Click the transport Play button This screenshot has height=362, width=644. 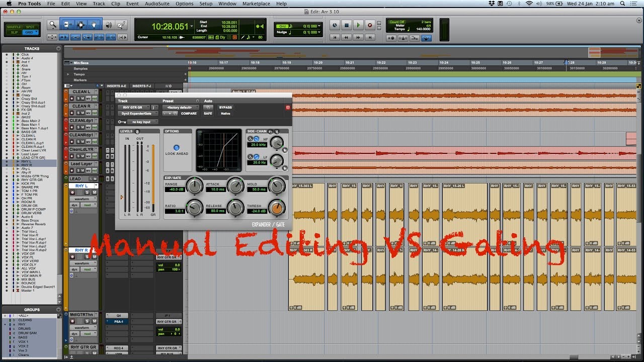click(x=358, y=25)
